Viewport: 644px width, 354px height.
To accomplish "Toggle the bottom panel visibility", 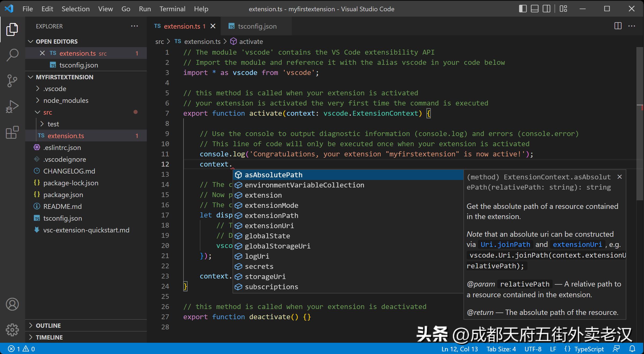I will pyautogui.click(x=534, y=9).
